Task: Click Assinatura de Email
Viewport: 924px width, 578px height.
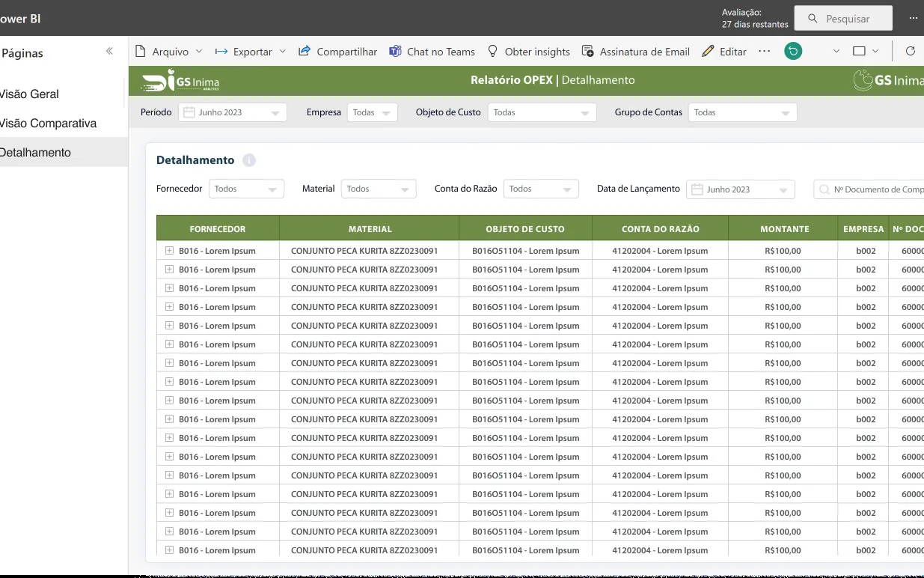Action: coord(636,52)
